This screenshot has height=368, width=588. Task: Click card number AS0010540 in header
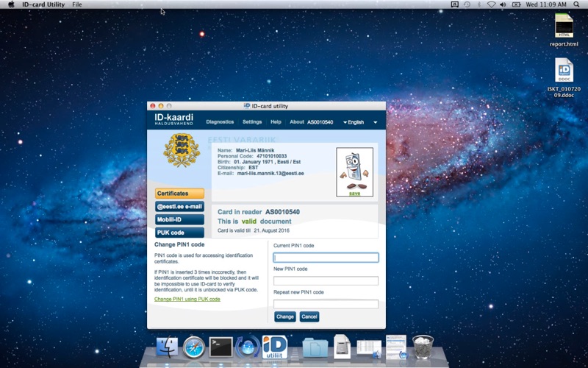coord(320,122)
